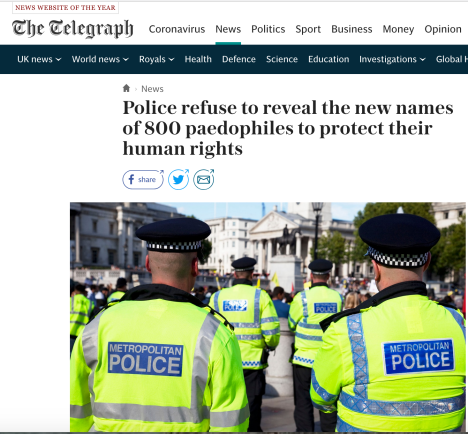Click the Health subsection link
This screenshot has width=468, height=434.
[x=198, y=59]
